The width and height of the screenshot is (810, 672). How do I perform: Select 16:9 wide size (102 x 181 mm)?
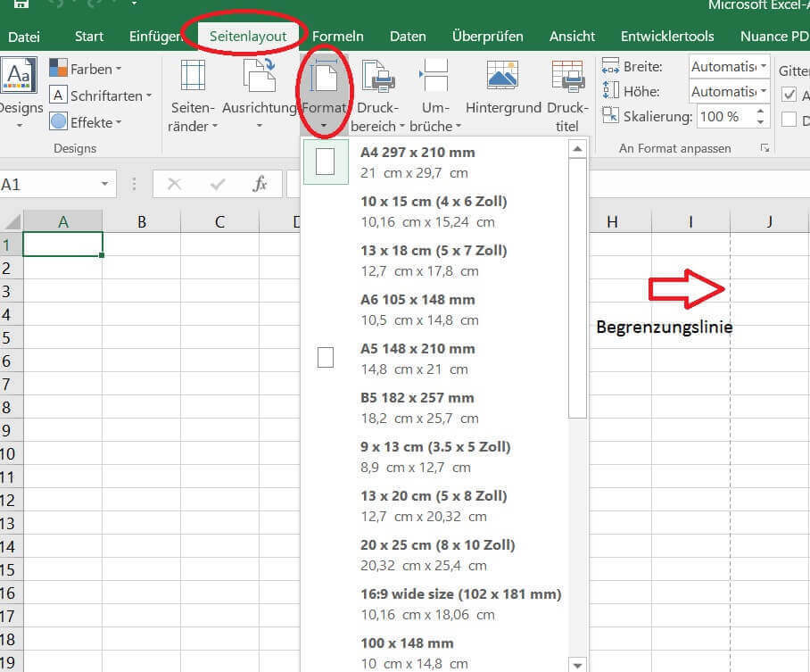click(435, 604)
